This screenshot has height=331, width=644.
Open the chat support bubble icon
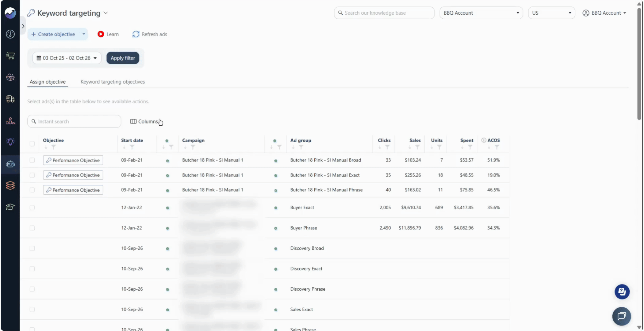621,316
